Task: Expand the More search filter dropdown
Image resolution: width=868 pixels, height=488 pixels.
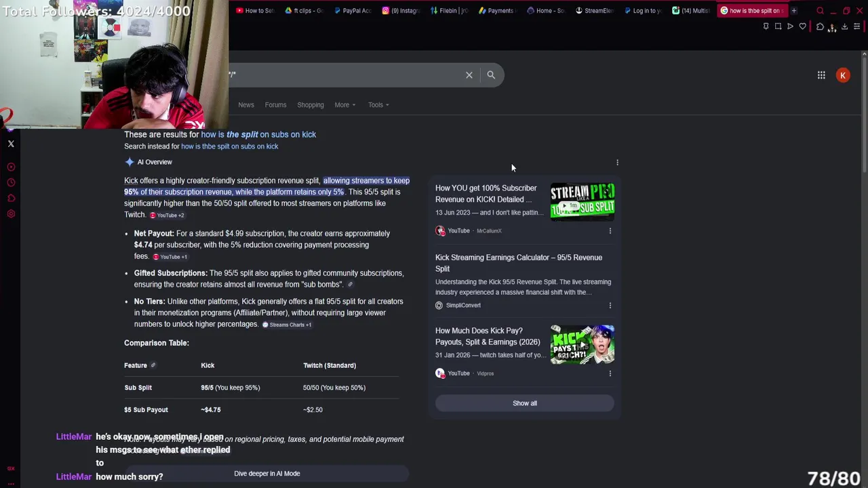Action: [x=344, y=105]
